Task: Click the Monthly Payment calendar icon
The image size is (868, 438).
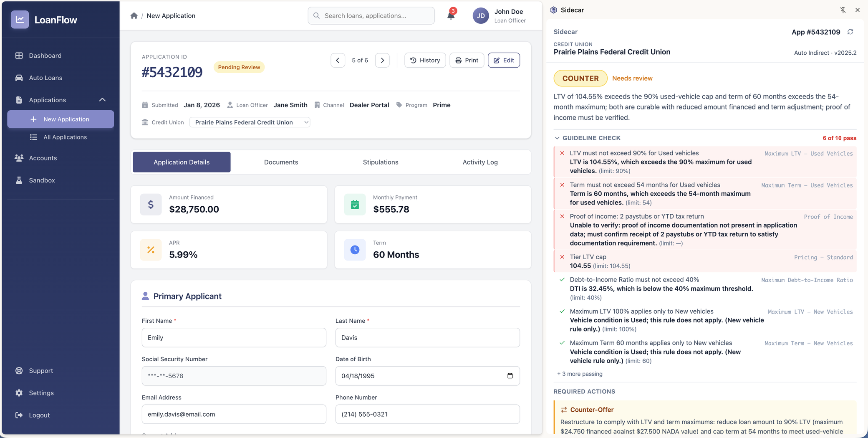Action: tap(355, 205)
